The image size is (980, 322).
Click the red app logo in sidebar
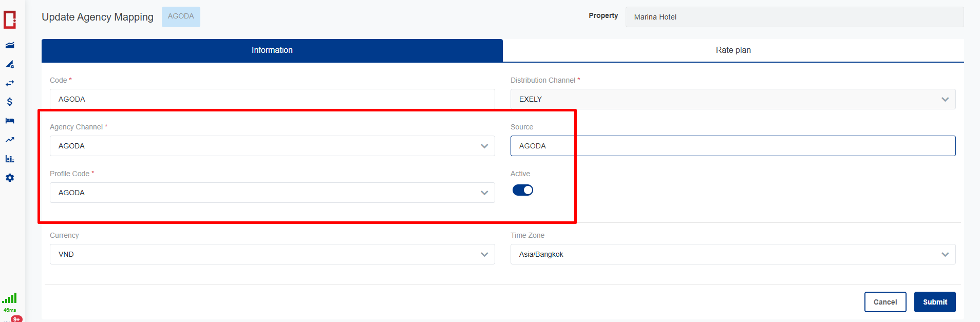10,20
